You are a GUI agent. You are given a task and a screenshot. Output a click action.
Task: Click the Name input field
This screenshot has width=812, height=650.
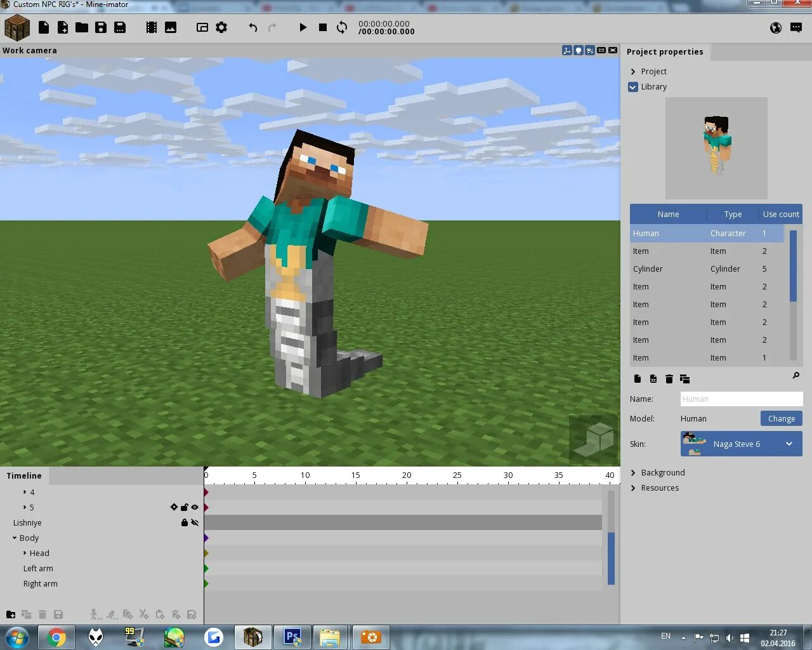(x=742, y=399)
